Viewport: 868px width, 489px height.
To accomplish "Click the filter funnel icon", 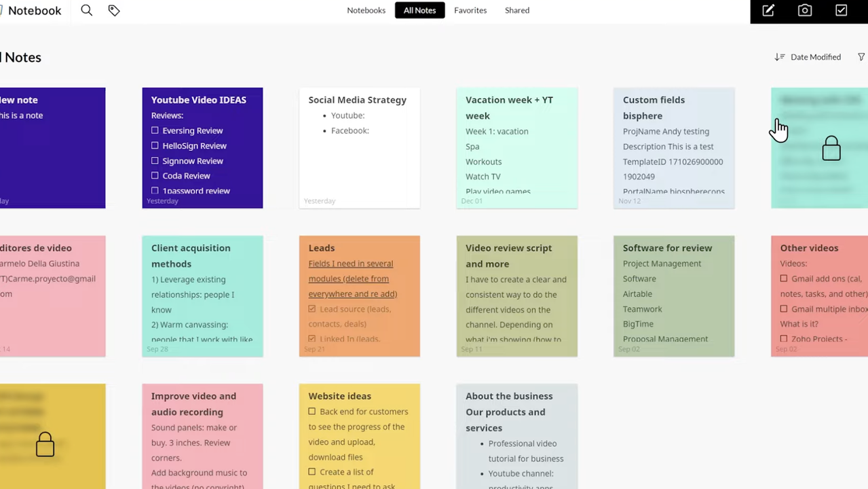I will (861, 57).
